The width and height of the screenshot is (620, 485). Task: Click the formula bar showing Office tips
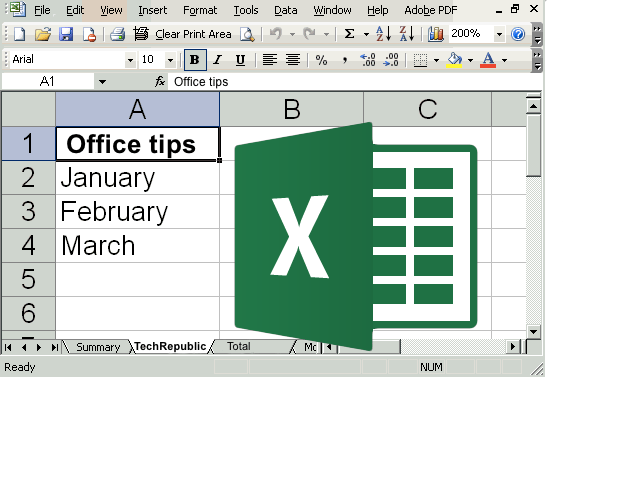(x=354, y=82)
